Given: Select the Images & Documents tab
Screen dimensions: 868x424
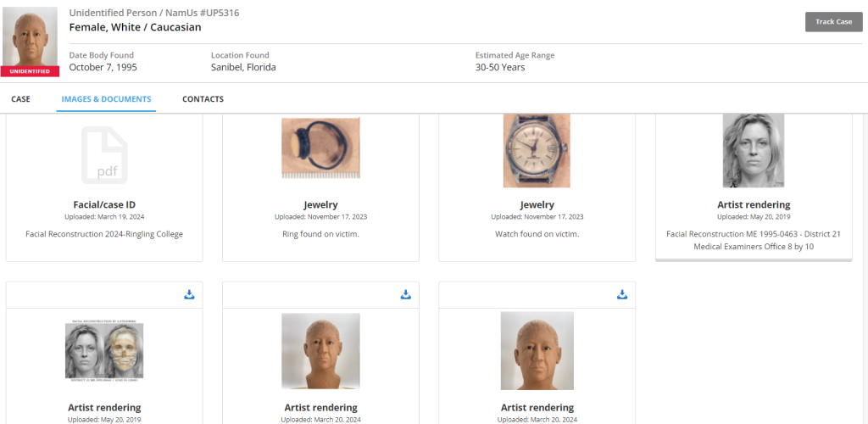Looking at the screenshot, I should pos(106,99).
